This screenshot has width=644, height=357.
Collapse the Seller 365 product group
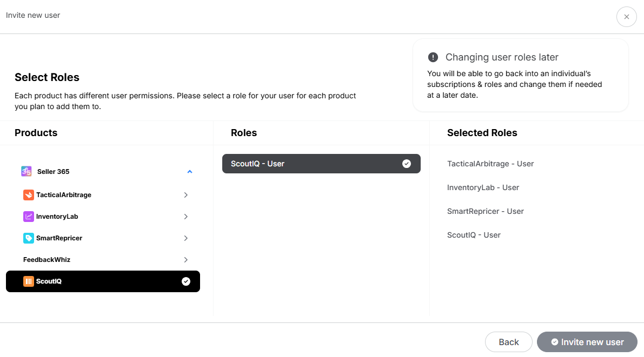pos(189,172)
